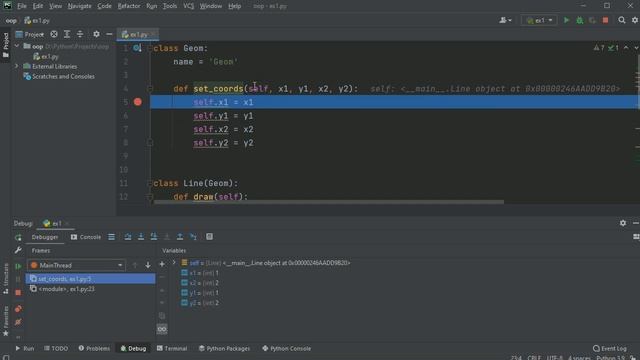This screenshot has width=640, height=360.
Task: Select the ex1.py editor tab
Action: pyautogui.click(x=138, y=35)
